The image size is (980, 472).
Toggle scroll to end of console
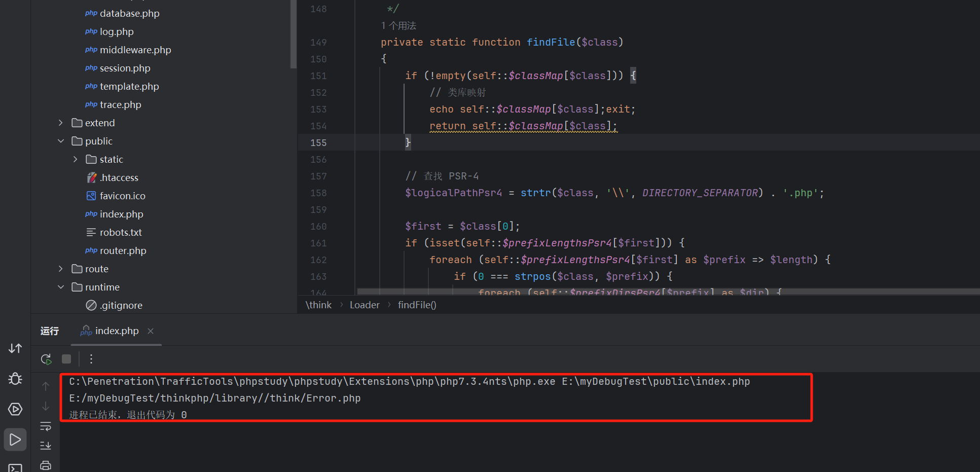click(x=46, y=446)
